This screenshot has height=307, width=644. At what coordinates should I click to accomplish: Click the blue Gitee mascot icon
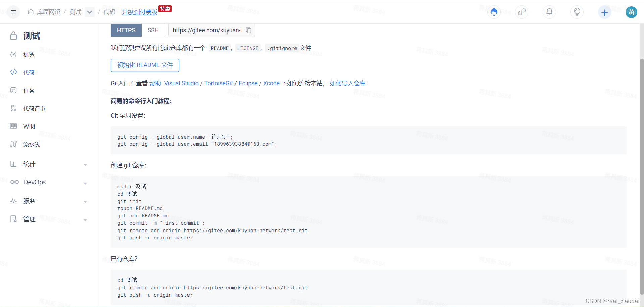(x=494, y=12)
